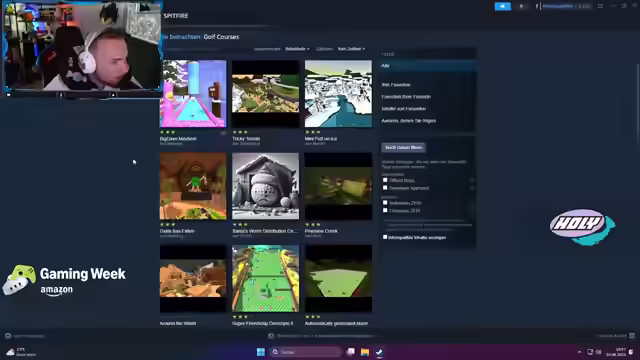Open the weather widget in the taskbar
The image size is (640, 360).
click(20, 352)
